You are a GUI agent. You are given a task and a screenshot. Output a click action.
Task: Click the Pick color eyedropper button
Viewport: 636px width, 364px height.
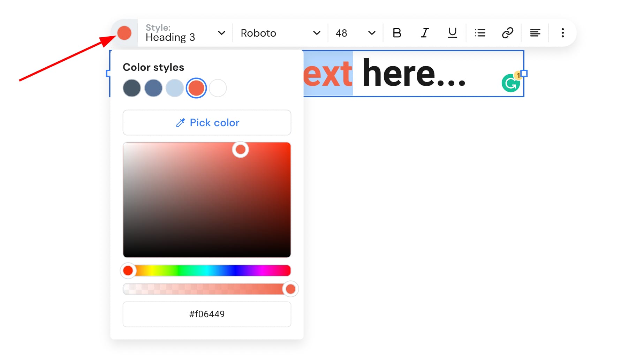207,123
